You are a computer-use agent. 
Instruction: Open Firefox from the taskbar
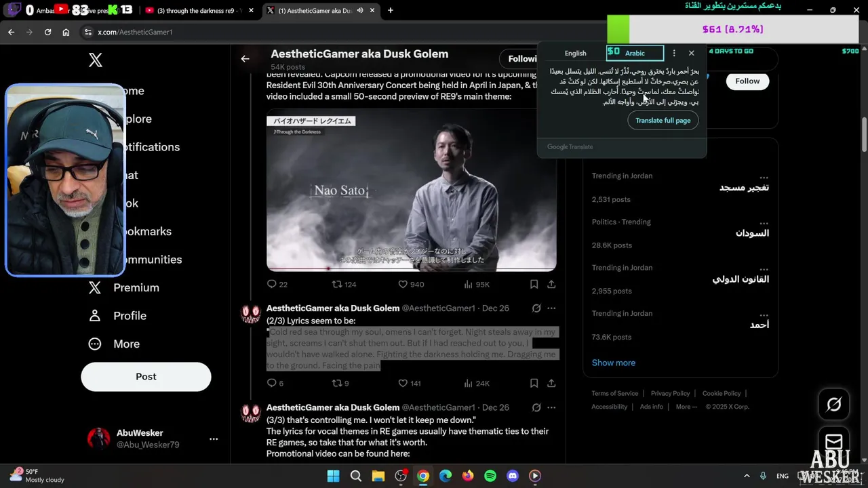coord(468,476)
